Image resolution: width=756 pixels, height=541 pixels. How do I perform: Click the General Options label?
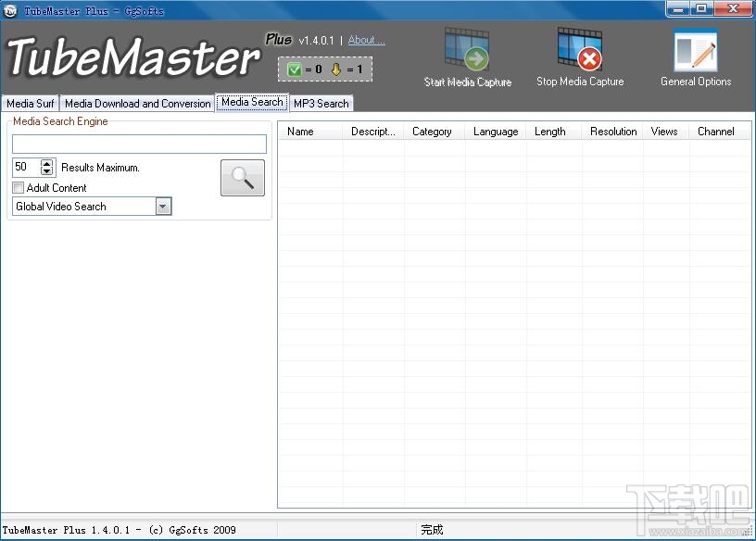click(x=696, y=82)
